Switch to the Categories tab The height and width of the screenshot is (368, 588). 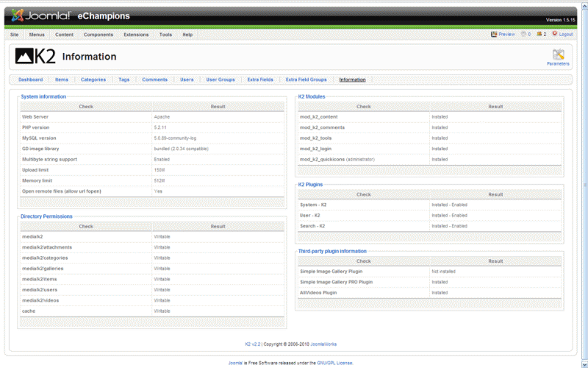pos(93,79)
